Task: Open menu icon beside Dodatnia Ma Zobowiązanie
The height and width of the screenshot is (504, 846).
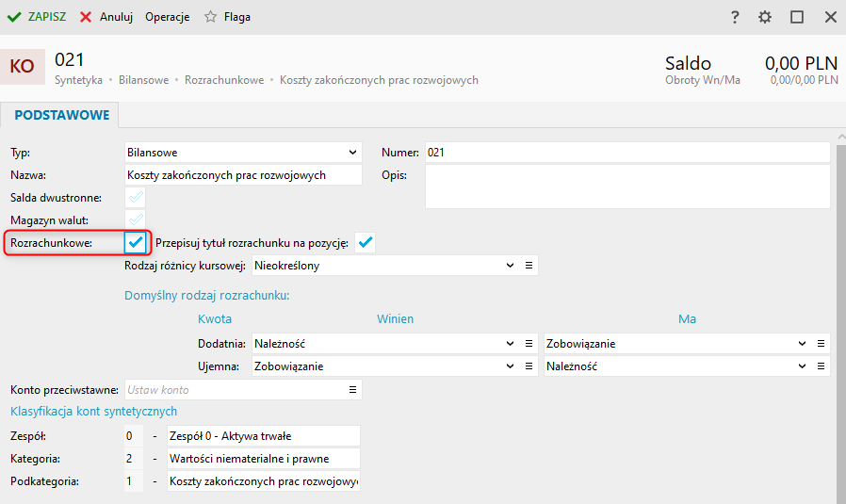Action: click(x=822, y=344)
